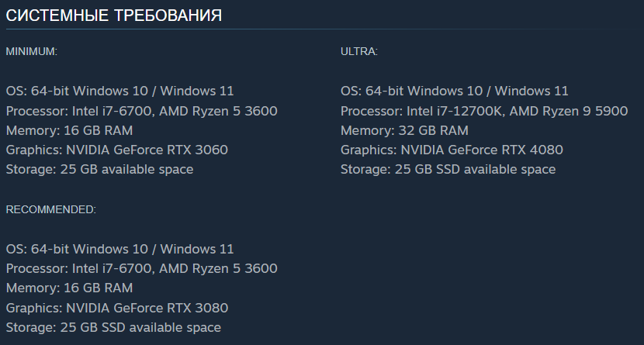Click minimum storage 25 GB available space

100,170
